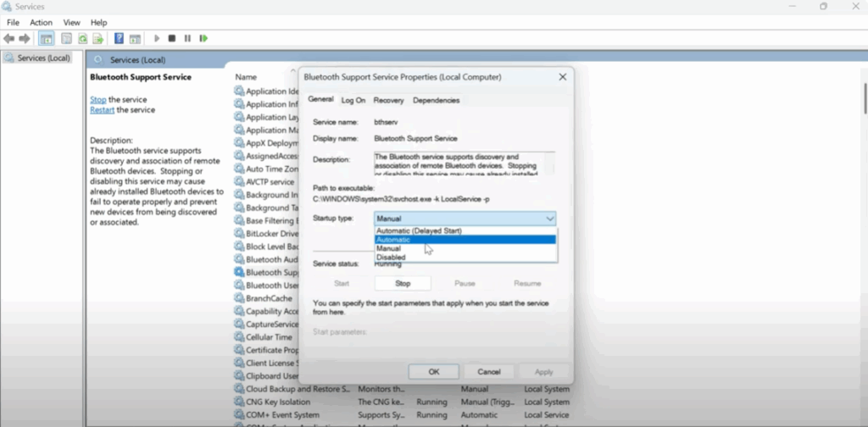Collapse the Startup type combo box showing Manual
This screenshot has width=868, height=427.
coord(465,219)
